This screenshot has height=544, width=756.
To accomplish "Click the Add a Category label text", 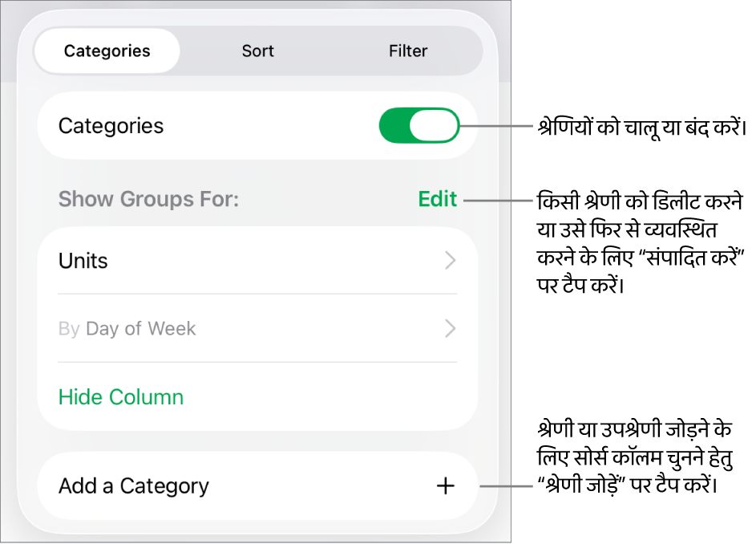I will point(134,486).
